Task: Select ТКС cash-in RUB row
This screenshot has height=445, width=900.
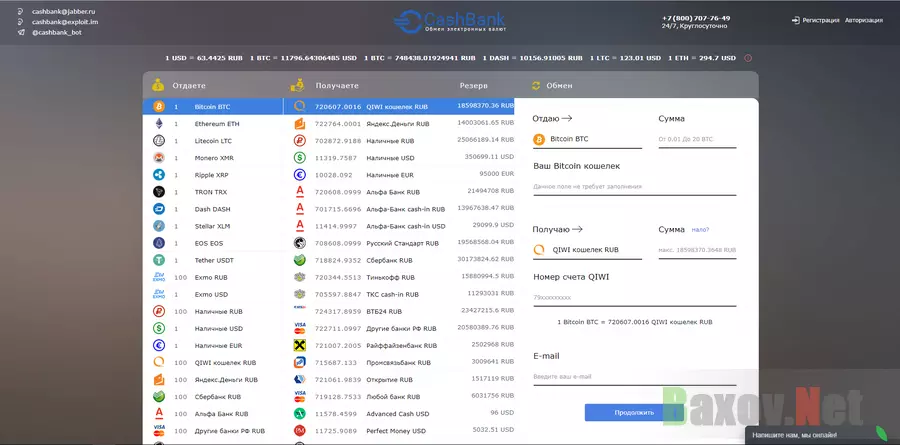Action: (399, 295)
